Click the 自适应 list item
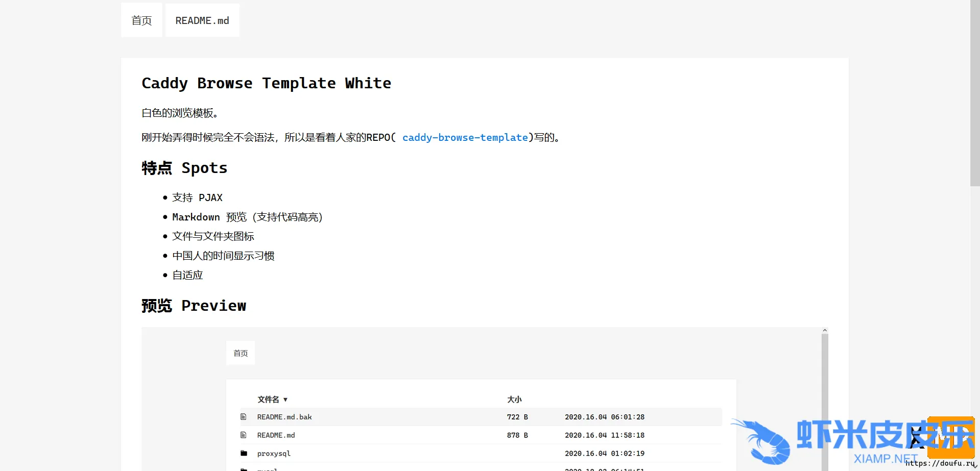Image resolution: width=980 pixels, height=471 pixels. (187, 275)
